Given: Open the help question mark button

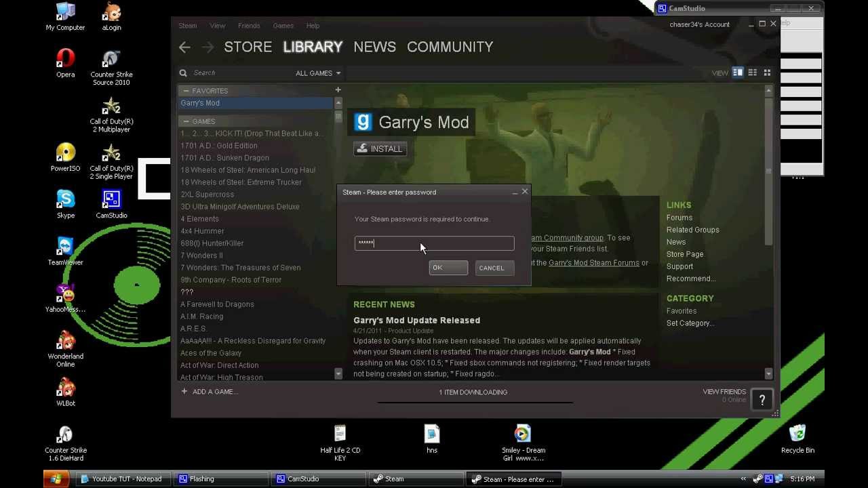Looking at the screenshot, I should [x=762, y=400].
